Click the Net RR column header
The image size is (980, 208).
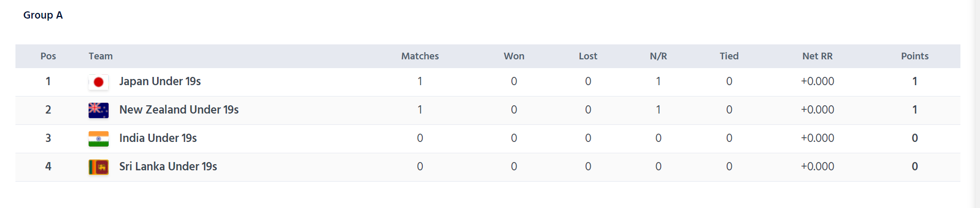(x=817, y=56)
